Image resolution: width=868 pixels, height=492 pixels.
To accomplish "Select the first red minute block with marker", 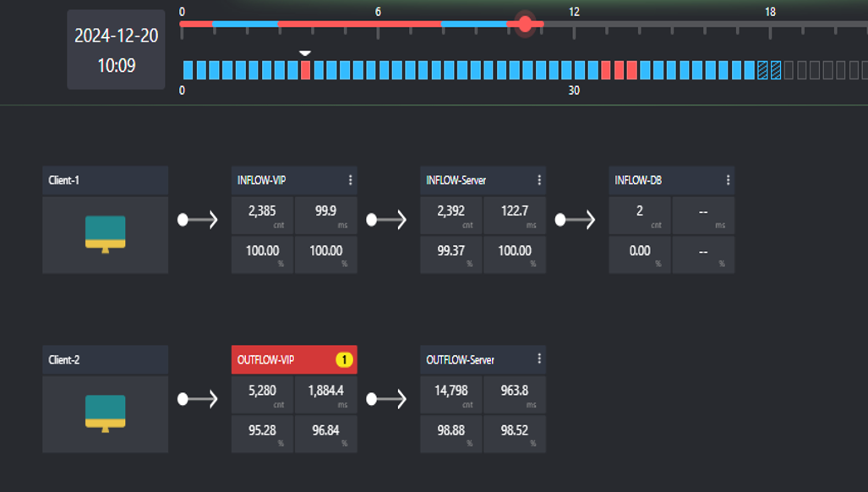I will (x=305, y=70).
